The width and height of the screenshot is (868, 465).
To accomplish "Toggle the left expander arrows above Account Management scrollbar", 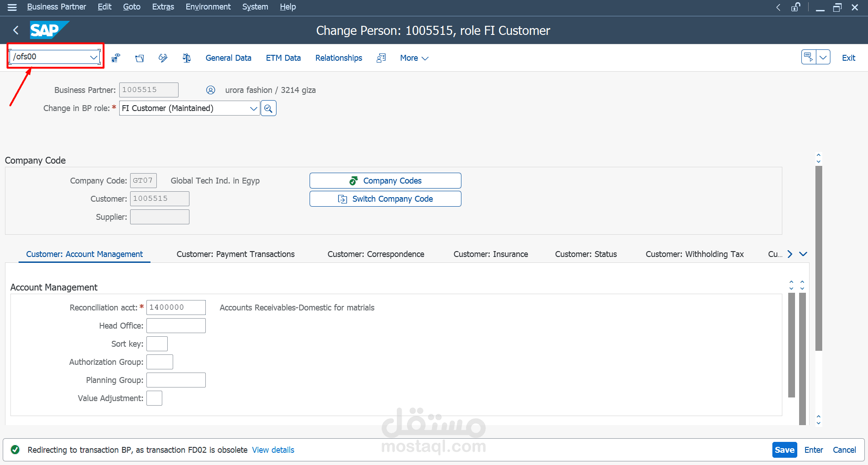I will pyautogui.click(x=791, y=285).
